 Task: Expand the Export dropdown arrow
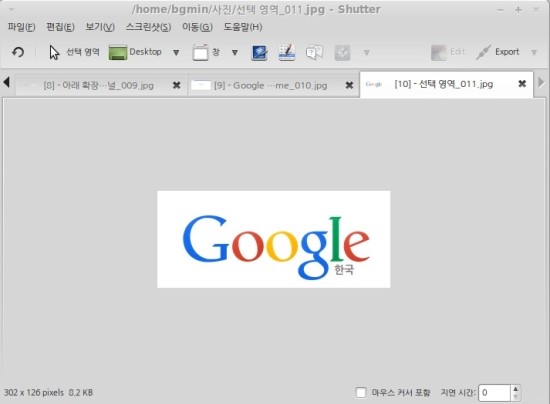coord(534,53)
